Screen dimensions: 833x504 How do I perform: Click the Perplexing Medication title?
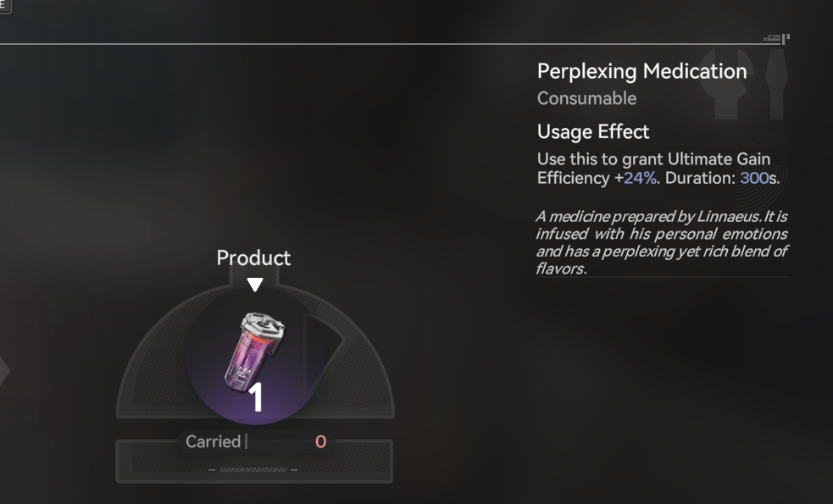[x=641, y=71]
